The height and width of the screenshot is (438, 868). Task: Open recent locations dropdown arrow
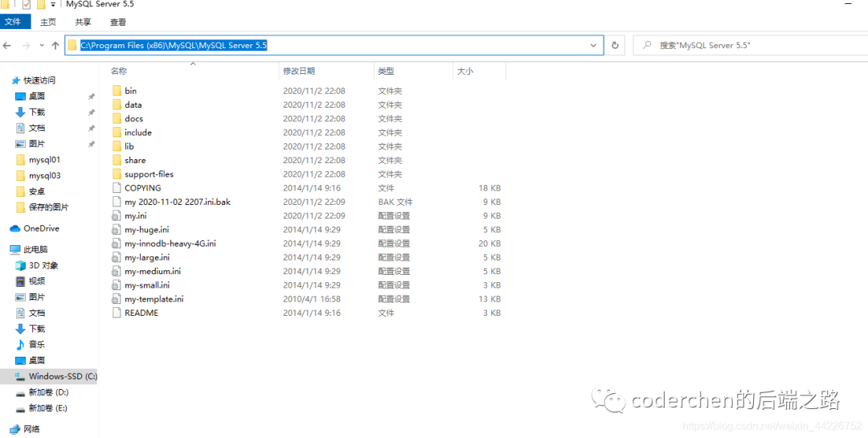click(x=42, y=45)
